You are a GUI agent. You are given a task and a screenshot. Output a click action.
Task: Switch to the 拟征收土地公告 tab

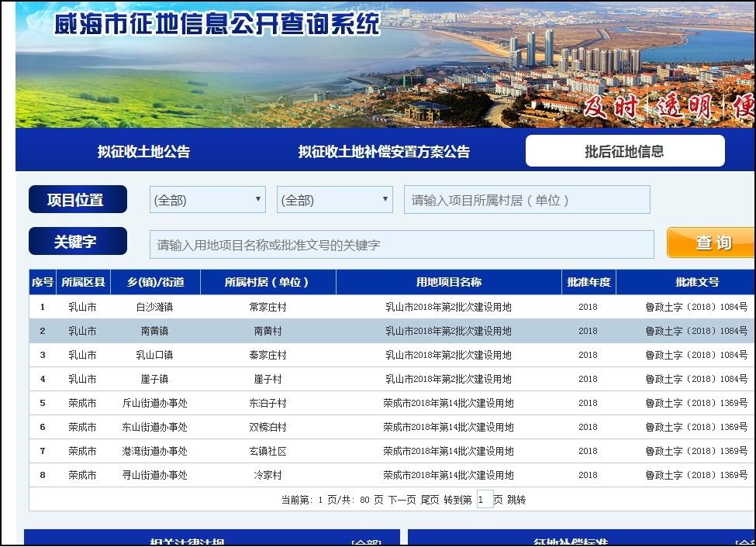143,152
